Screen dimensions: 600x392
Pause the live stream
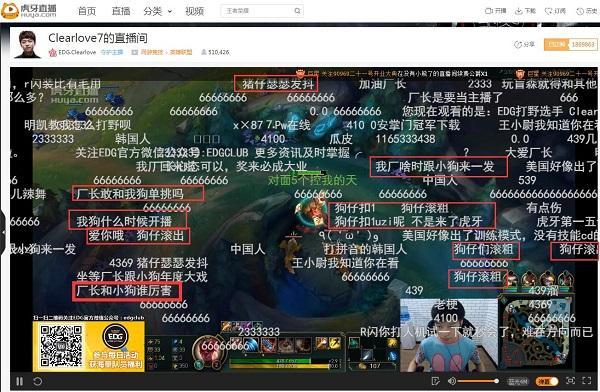point(20,381)
